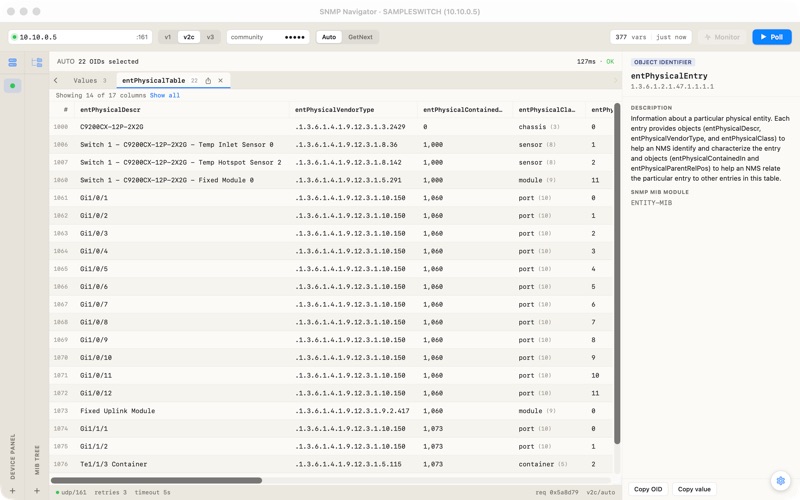The width and height of the screenshot is (800, 500).
Task: Click the Show all columns link
Action: [165, 95]
